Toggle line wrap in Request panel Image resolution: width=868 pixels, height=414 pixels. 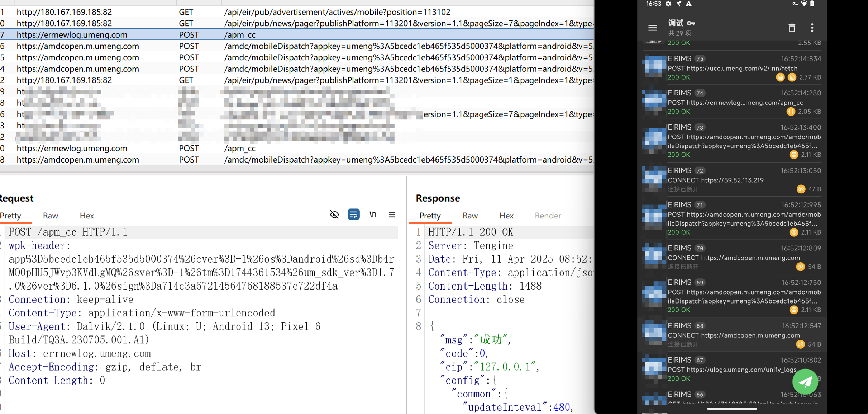click(353, 215)
